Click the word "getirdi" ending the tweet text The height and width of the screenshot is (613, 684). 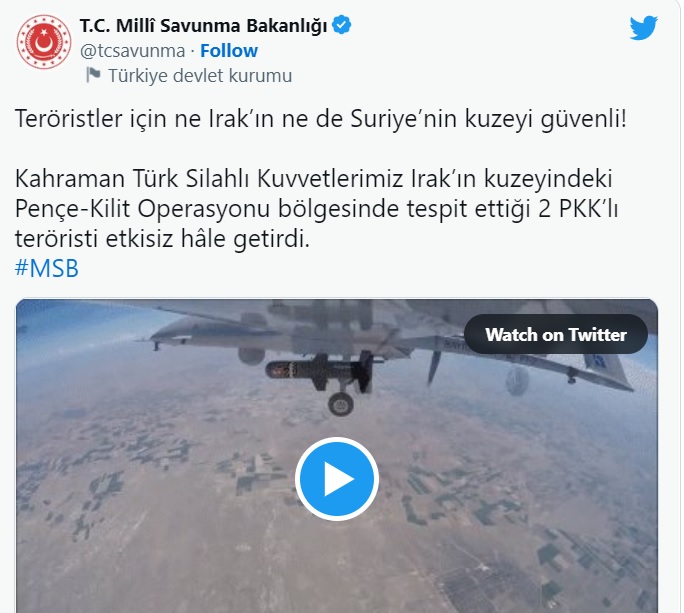pos(268,239)
